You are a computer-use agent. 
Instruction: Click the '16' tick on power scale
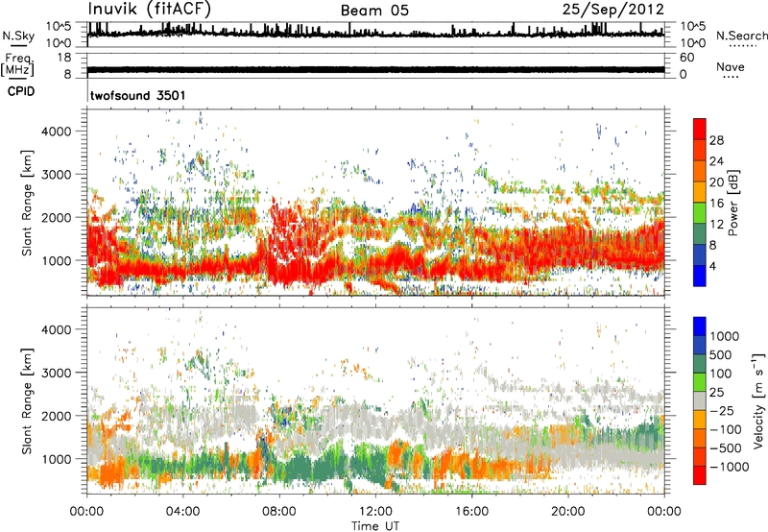pyautogui.click(x=716, y=204)
